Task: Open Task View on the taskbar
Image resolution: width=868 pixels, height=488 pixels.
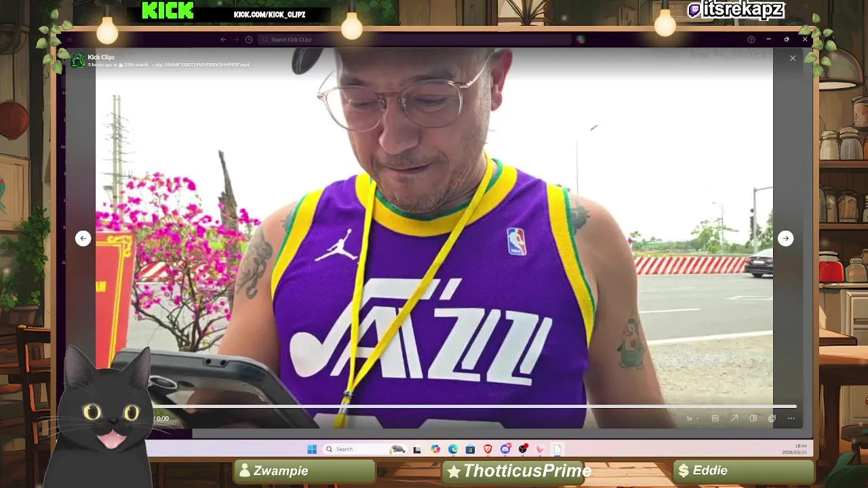Action: coord(417,449)
